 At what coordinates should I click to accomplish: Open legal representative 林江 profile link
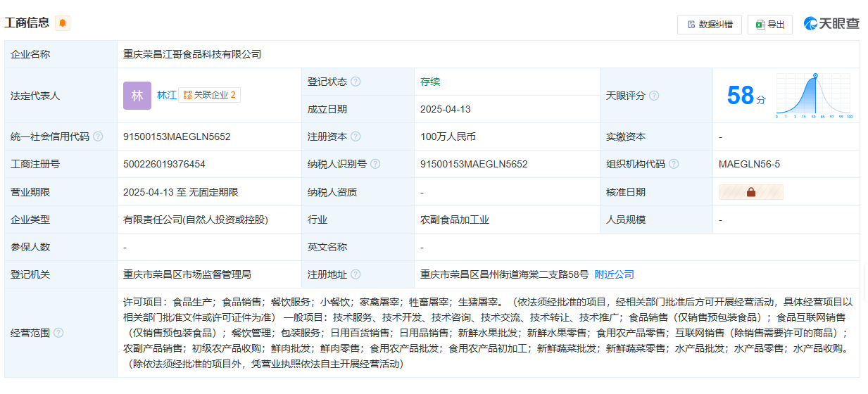click(166, 95)
